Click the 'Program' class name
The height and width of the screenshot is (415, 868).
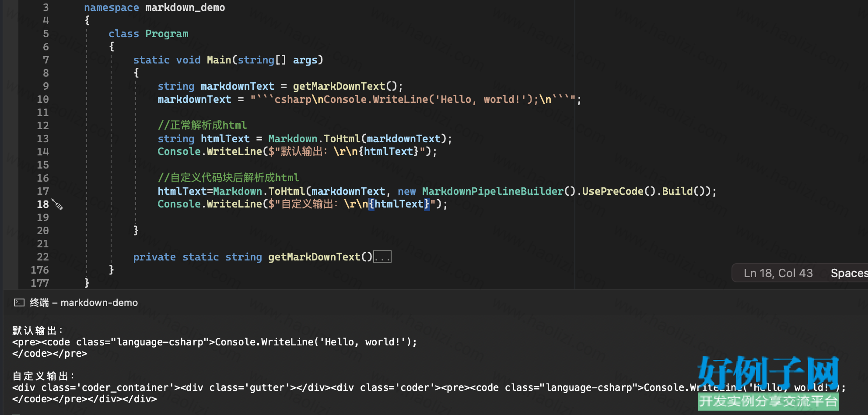point(167,34)
